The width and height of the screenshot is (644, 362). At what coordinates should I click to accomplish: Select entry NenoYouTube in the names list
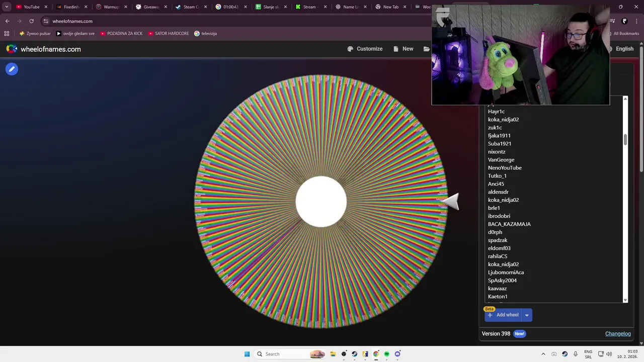point(505,168)
